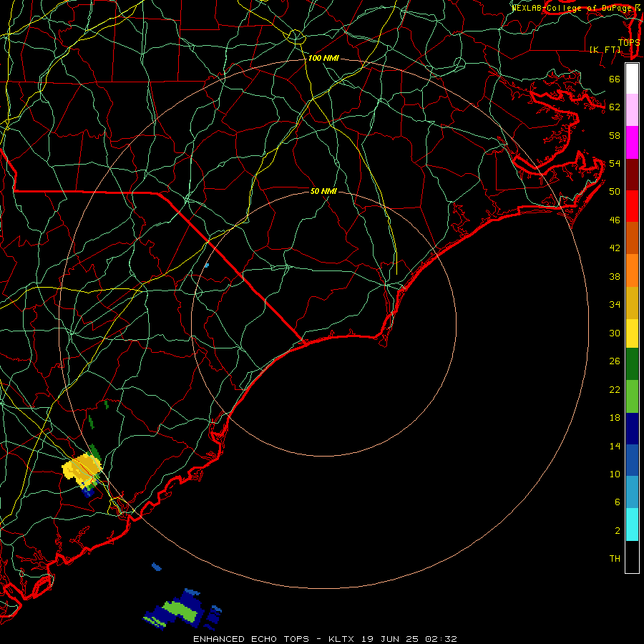Choose the bright orange legend swatch
The height and width of the screenshot is (644, 644).
[x=632, y=270]
